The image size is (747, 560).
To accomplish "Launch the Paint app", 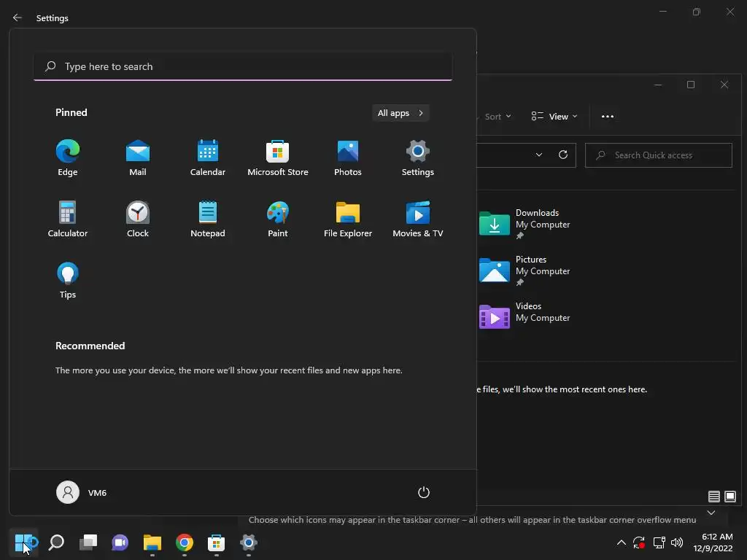I will coord(278,219).
